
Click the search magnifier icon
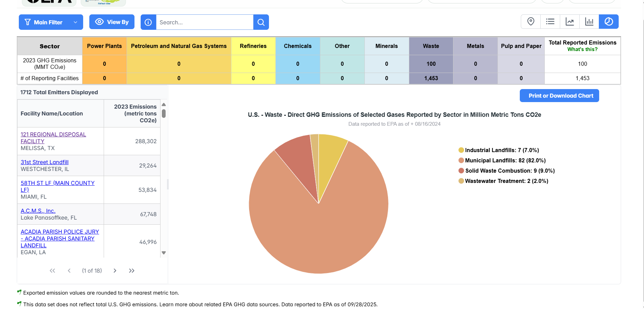tap(261, 22)
